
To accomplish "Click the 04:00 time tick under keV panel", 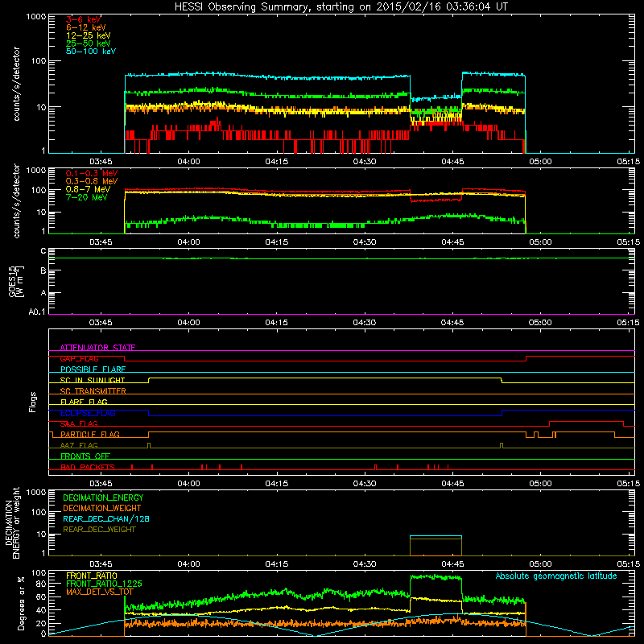I will [x=188, y=162].
